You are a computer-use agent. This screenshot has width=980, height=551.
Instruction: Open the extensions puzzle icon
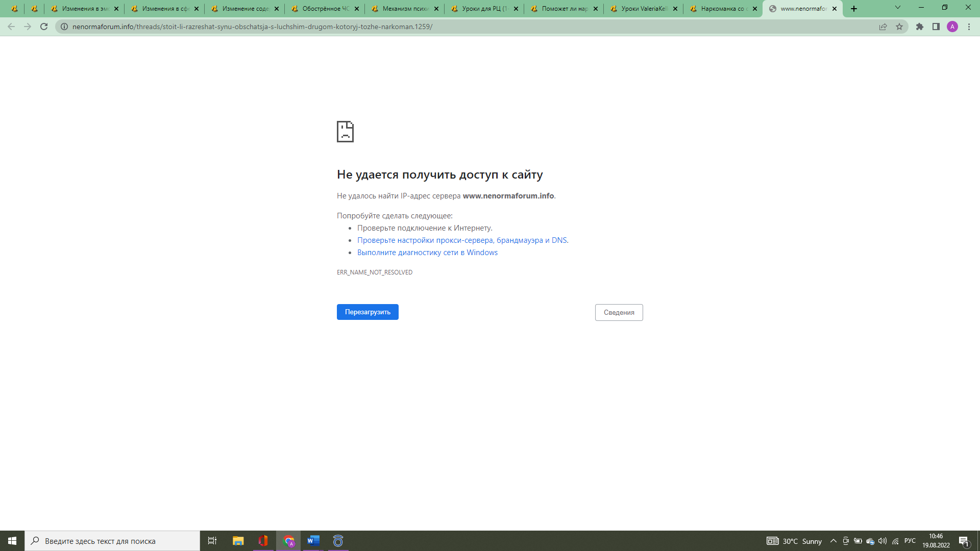pos(920,27)
